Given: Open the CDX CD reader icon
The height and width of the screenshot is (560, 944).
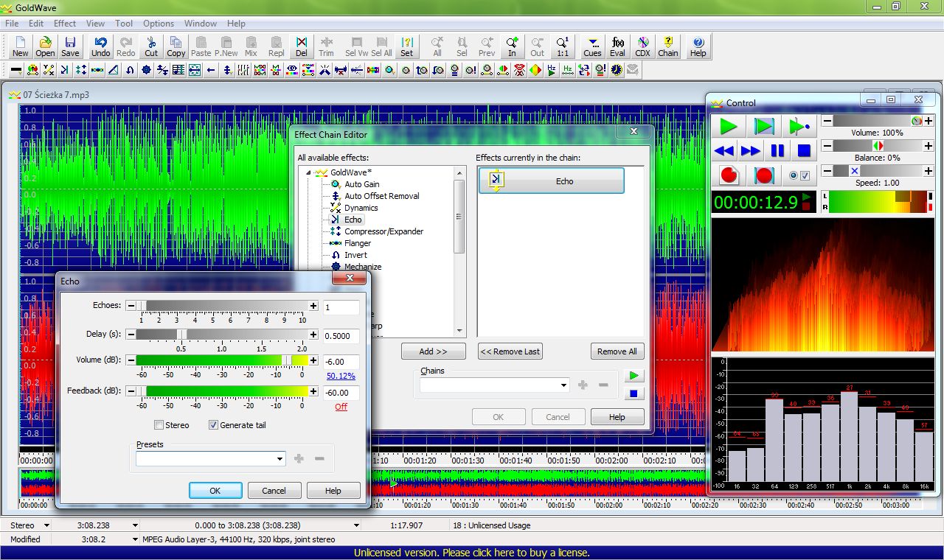Looking at the screenshot, I should click(x=643, y=46).
